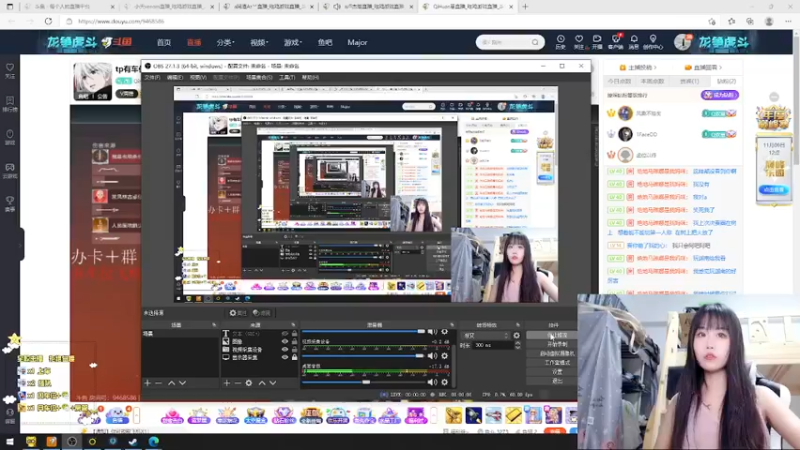Image resolution: width=800 pixels, height=450 pixels.
Task: Toggle lock on the text source in OBS
Action: (294, 334)
